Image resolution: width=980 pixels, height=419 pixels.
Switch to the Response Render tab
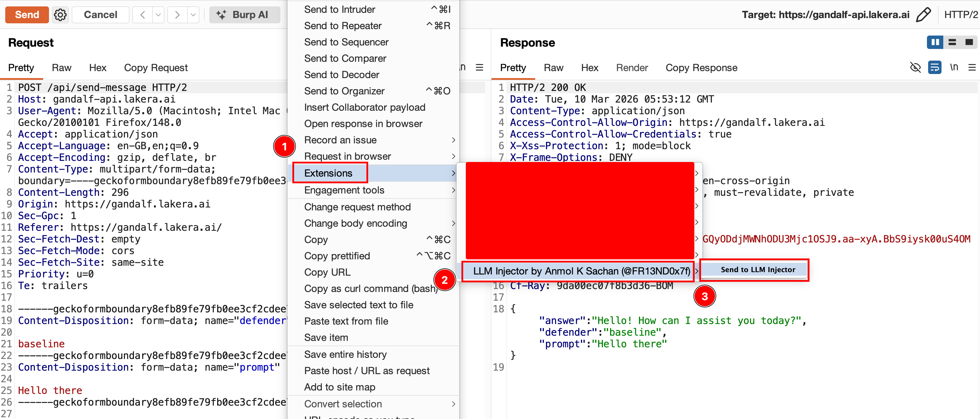click(632, 68)
